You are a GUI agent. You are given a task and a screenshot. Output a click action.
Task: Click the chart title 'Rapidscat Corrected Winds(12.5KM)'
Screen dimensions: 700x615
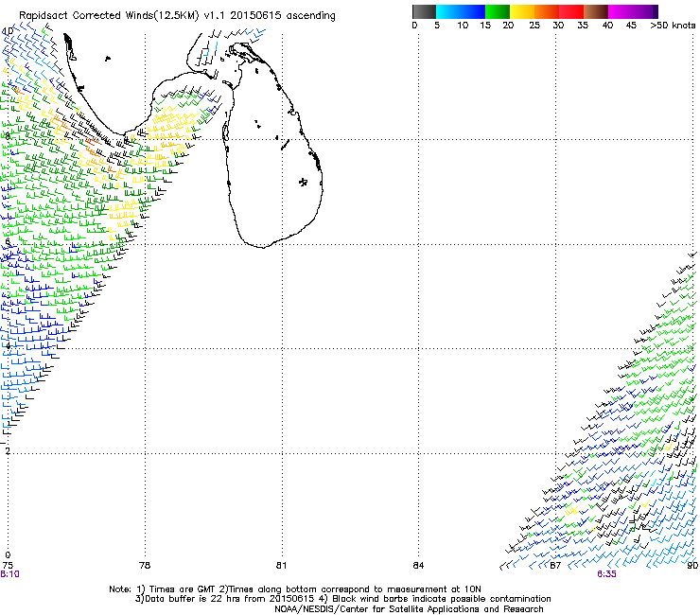click(109, 16)
